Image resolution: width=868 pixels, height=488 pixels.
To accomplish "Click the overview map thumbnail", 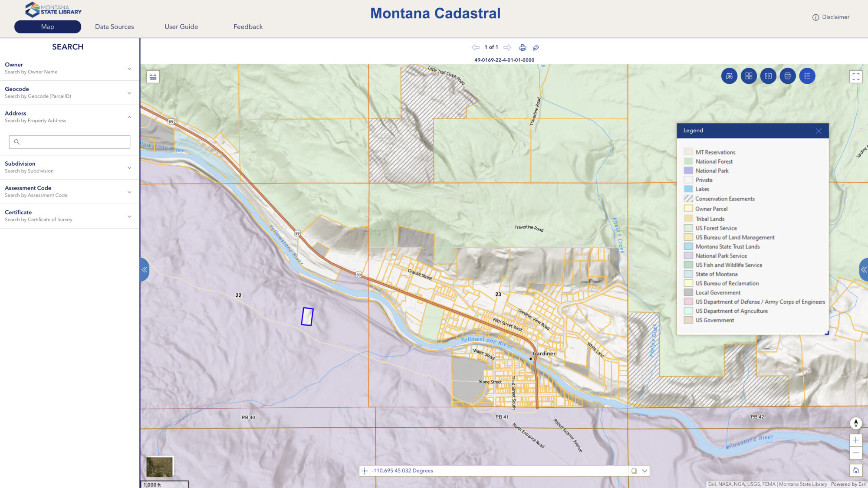I will [x=160, y=466].
